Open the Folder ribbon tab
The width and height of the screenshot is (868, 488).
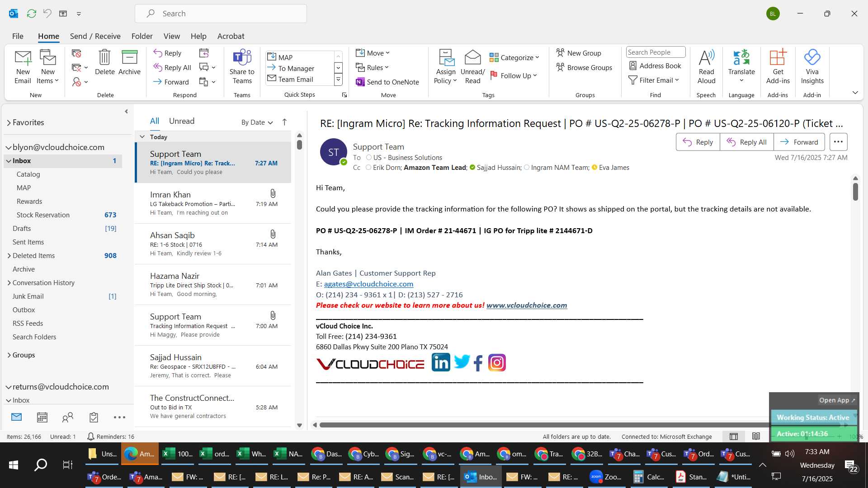[x=142, y=36]
